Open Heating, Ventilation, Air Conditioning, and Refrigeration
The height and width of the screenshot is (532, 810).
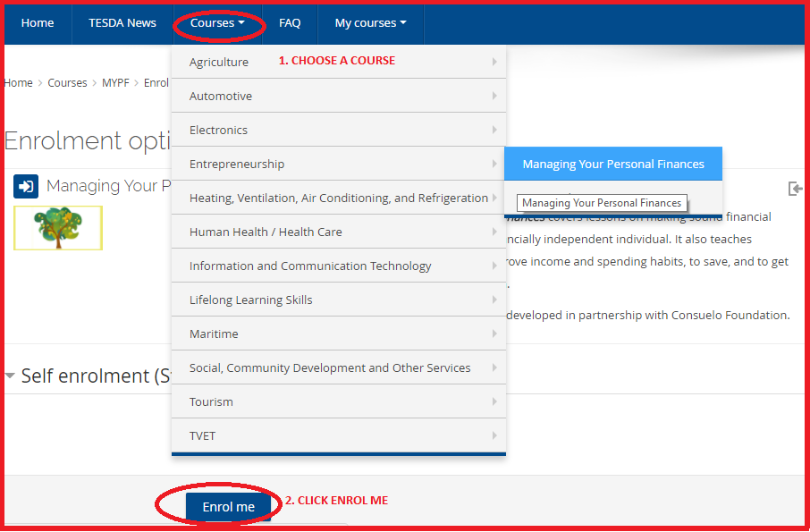click(338, 198)
